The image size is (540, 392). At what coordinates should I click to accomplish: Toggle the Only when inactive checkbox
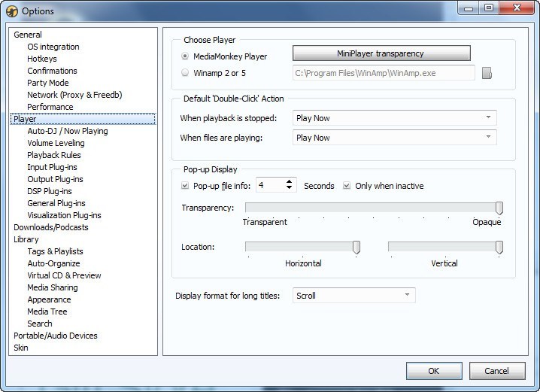point(347,186)
